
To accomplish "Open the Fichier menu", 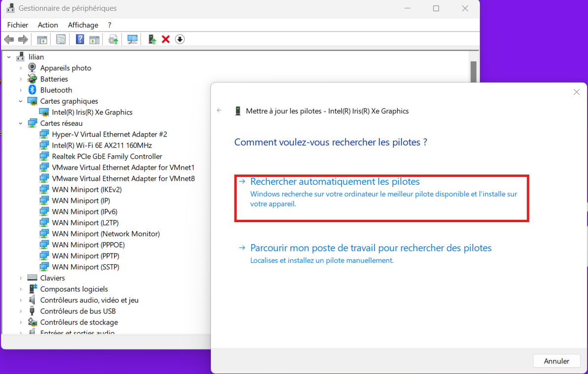I will pyautogui.click(x=18, y=25).
